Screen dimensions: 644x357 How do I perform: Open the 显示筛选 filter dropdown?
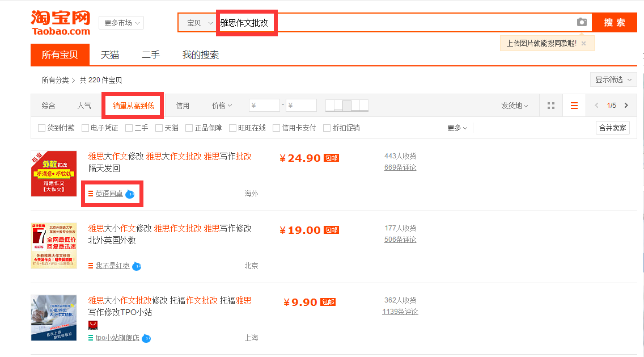click(613, 79)
